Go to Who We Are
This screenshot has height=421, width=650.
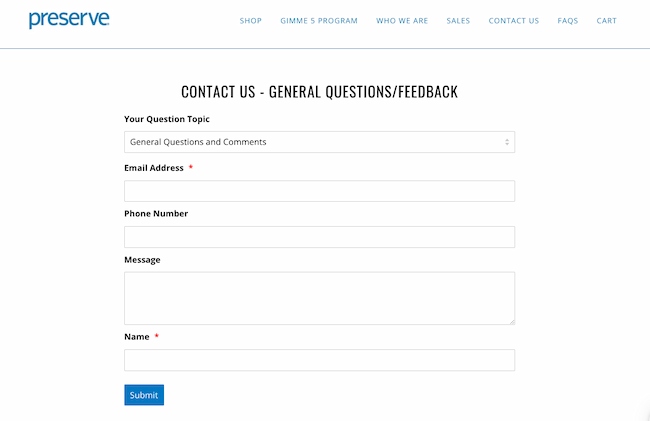point(402,21)
